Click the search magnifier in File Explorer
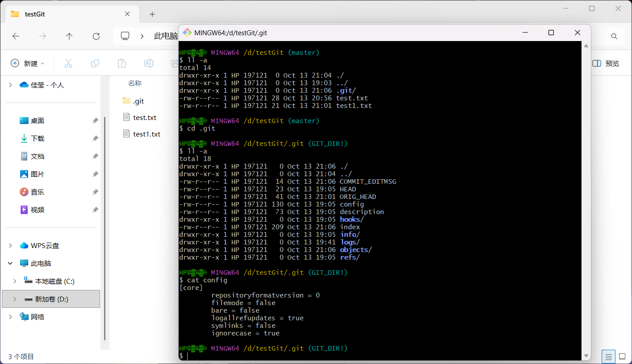The height and width of the screenshot is (364, 632). [614, 37]
